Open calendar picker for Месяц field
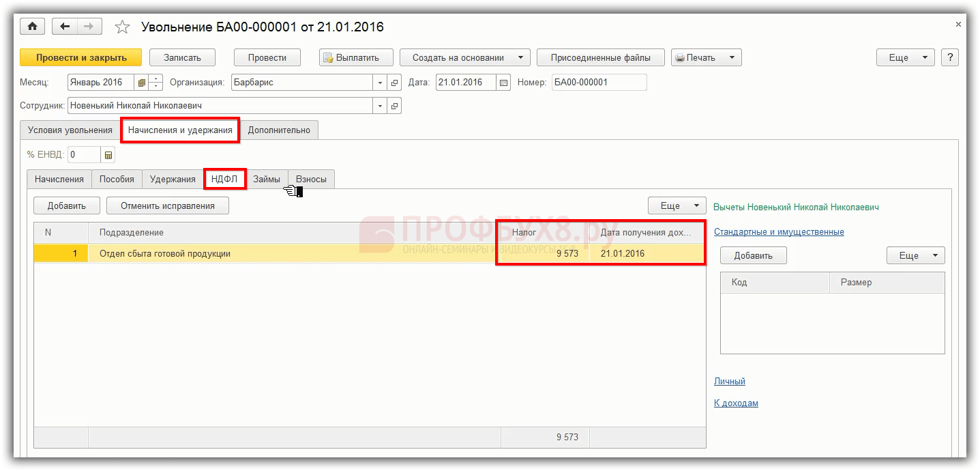980x471 pixels. pyautogui.click(x=141, y=83)
